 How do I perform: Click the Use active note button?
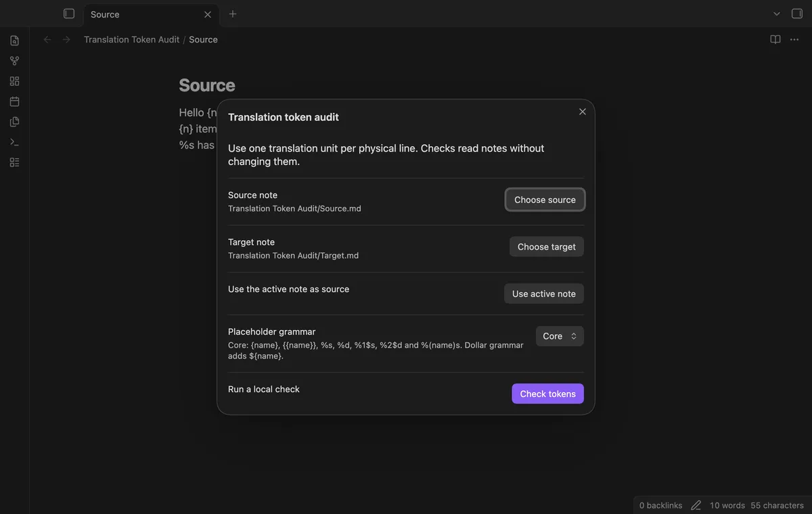544,294
